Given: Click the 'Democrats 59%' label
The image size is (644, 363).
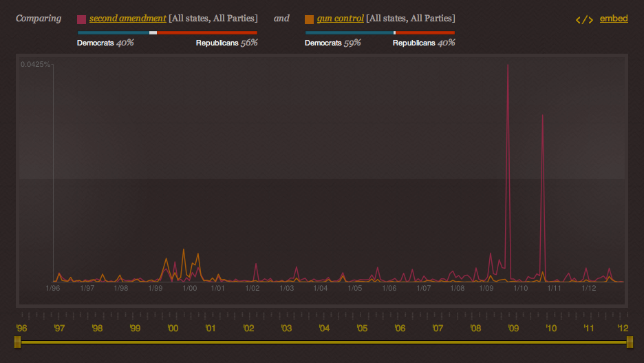Looking at the screenshot, I should pos(333,43).
